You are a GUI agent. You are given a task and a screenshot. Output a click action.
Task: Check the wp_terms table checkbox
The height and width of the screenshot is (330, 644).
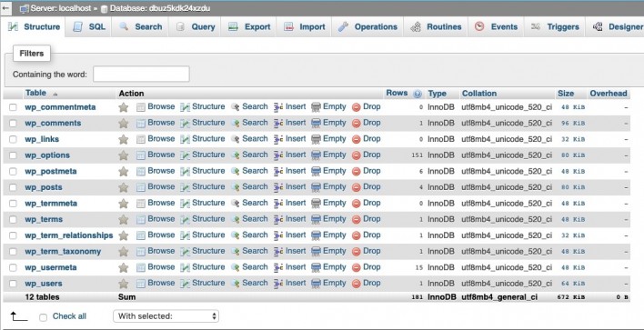point(13,220)
